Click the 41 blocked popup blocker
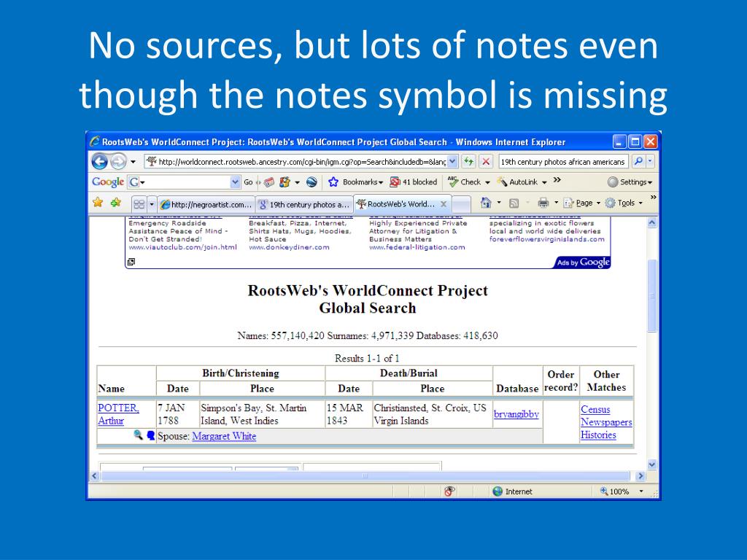Image resolution: width=747 pixels, height=560 pixels. (413, 182)
